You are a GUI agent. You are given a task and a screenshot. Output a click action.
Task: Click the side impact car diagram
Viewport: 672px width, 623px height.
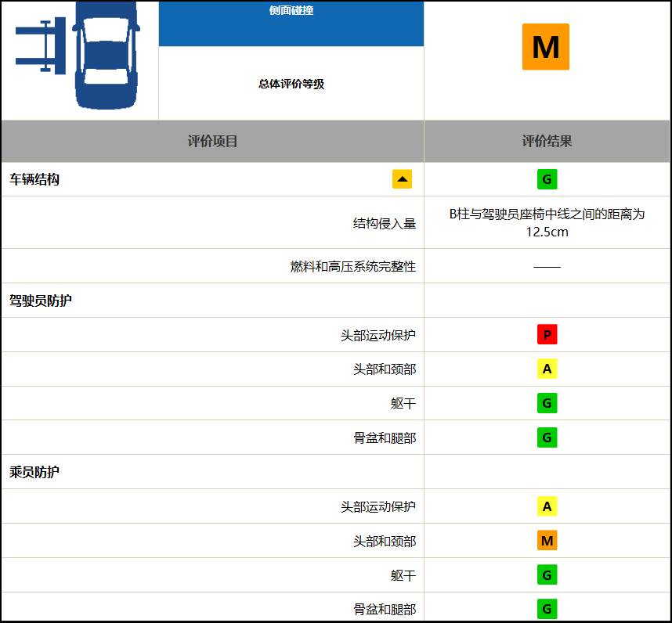78,55
